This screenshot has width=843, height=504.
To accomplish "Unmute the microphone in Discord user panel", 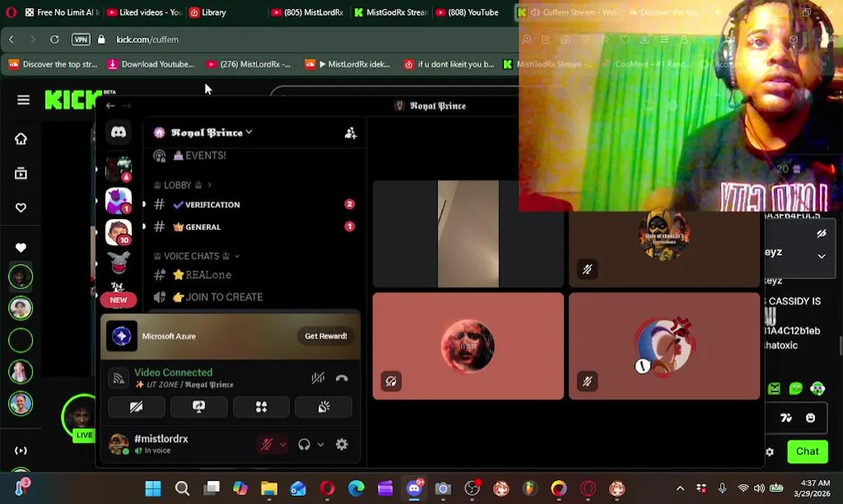I will click(267, 444).
